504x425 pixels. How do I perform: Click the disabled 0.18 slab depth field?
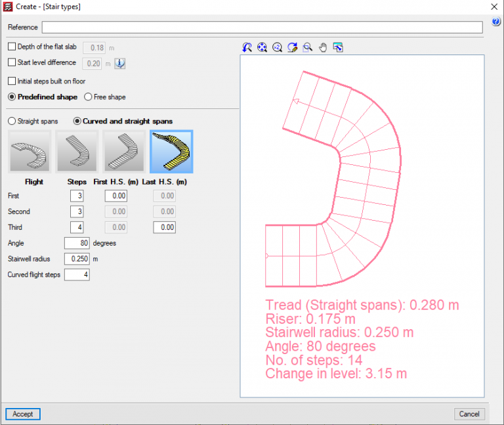94,48
